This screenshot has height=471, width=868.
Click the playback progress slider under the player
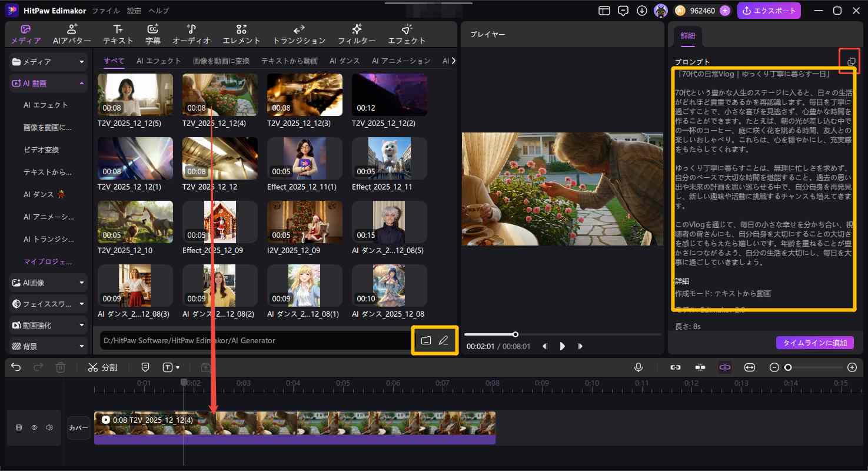pyautogui.click(x=516, y=334)
